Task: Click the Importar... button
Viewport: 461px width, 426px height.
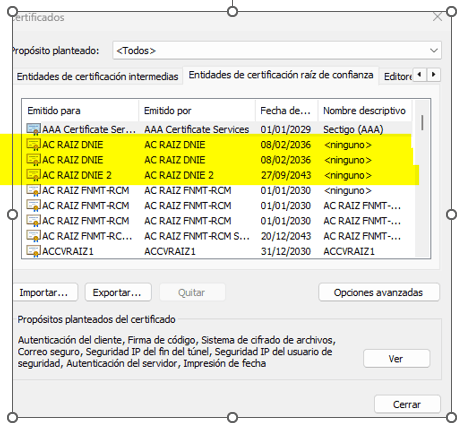Action: [x=44, y=293]
